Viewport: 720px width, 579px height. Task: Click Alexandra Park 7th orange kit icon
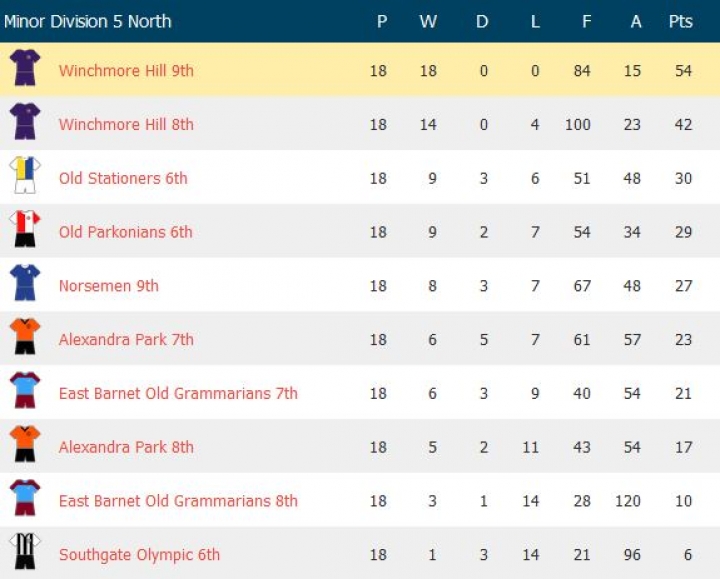coord(25,338)
